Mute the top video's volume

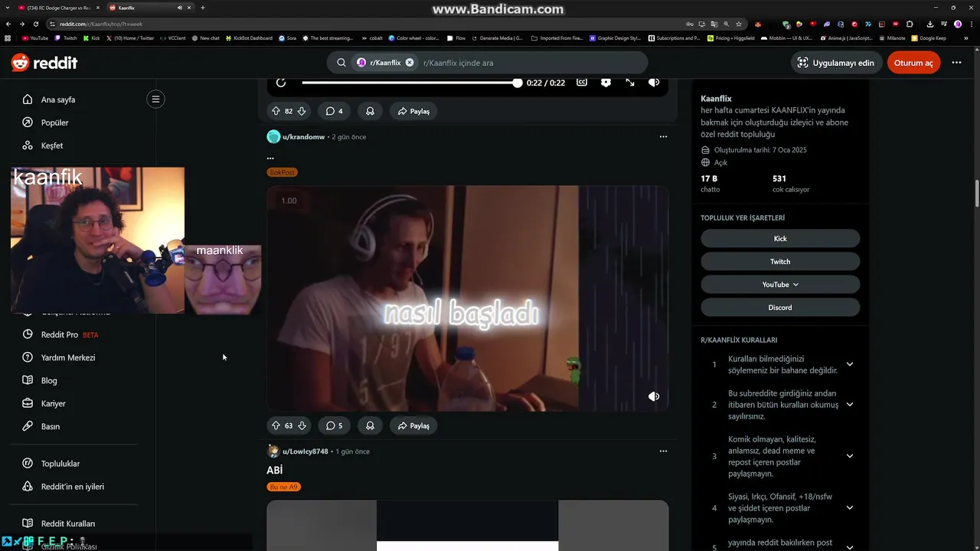[654, 83]
